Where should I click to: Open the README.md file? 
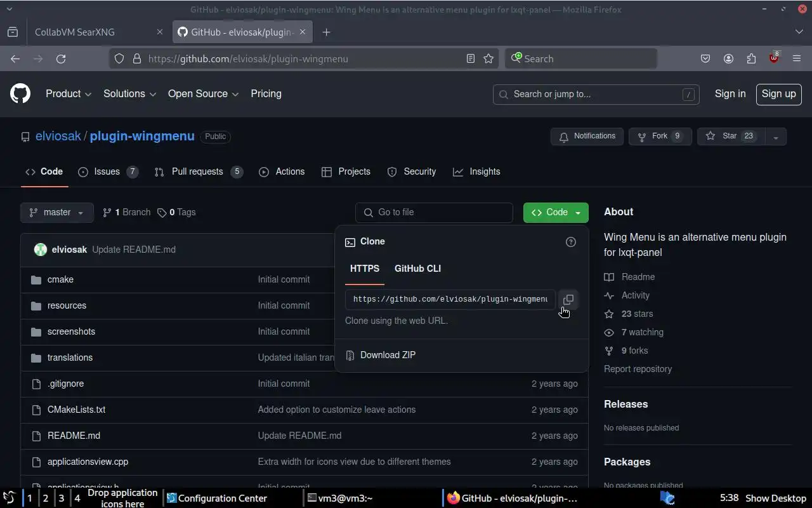(74, 436)
